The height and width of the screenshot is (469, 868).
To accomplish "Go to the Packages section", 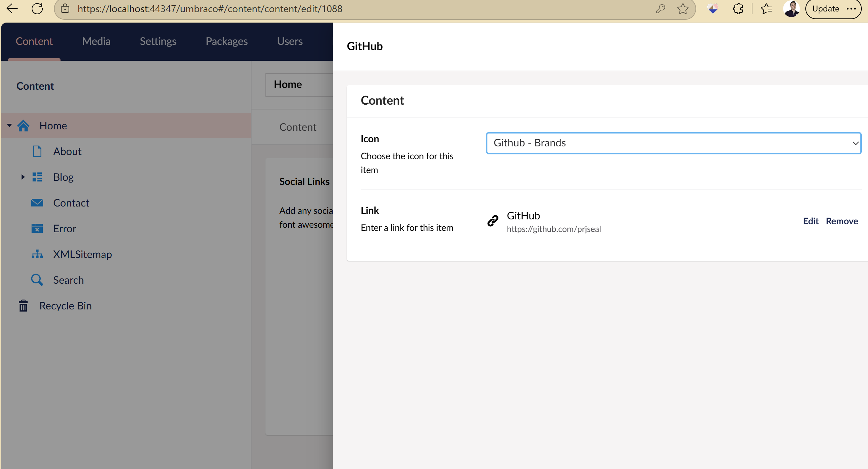I will click(226, 41).
